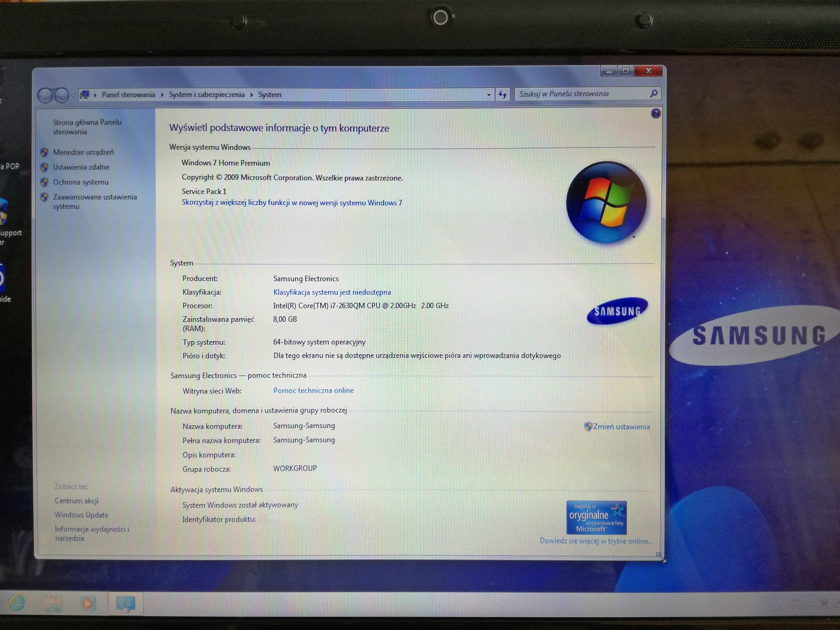
Task: Expand the arrow after System i zabezpieczenia
Action: tap(251, 94)
